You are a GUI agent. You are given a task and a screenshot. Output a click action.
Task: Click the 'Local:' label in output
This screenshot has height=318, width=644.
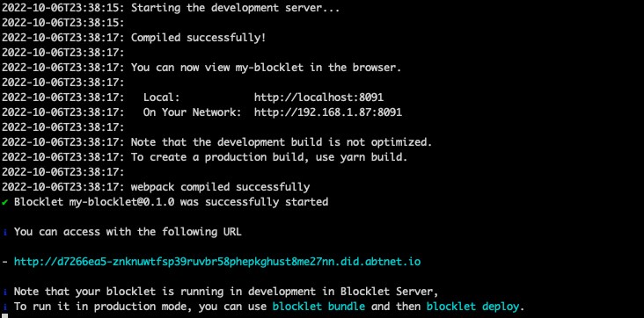point(161,98)
